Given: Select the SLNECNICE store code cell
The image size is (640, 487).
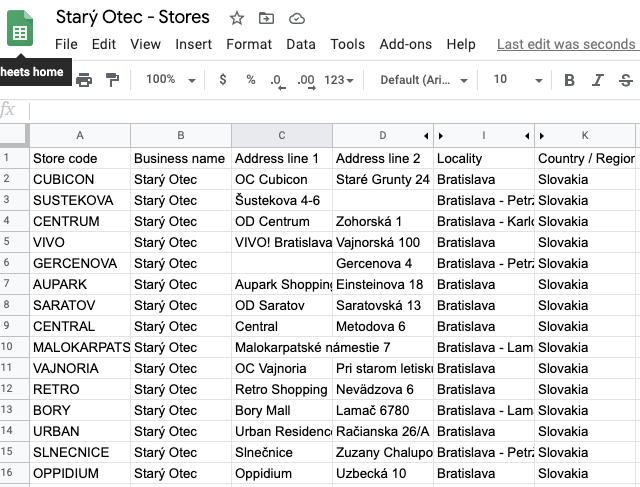Looking at the screenshot, I should [80, 453].
